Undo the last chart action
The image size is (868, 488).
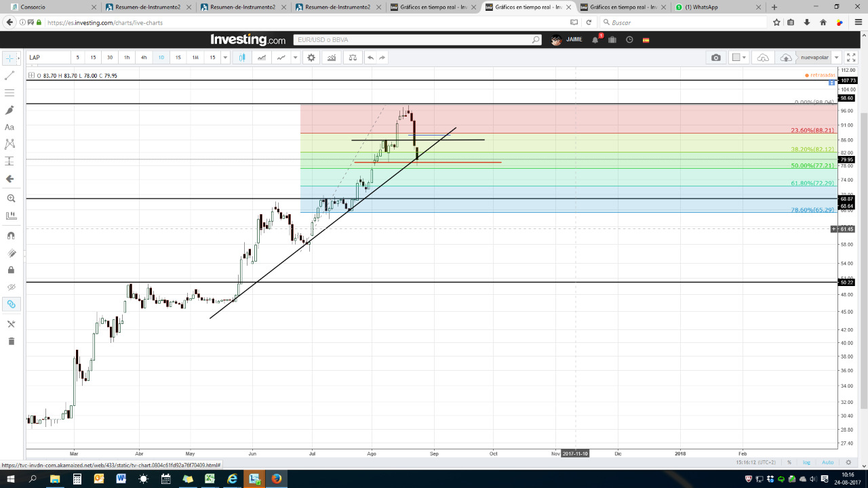click(x=370, y=58)
